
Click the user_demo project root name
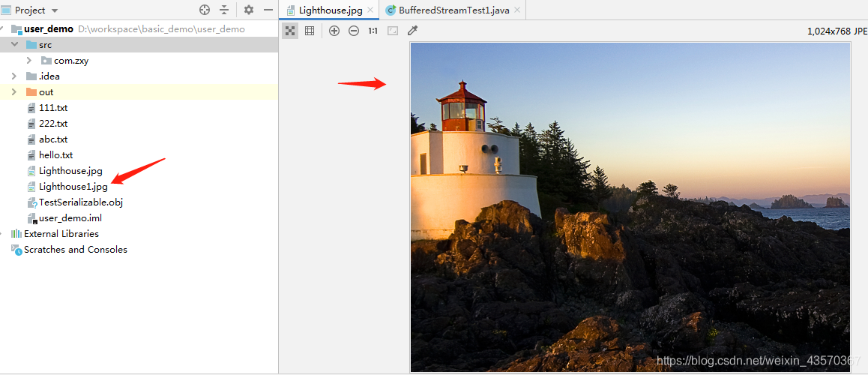49,28
